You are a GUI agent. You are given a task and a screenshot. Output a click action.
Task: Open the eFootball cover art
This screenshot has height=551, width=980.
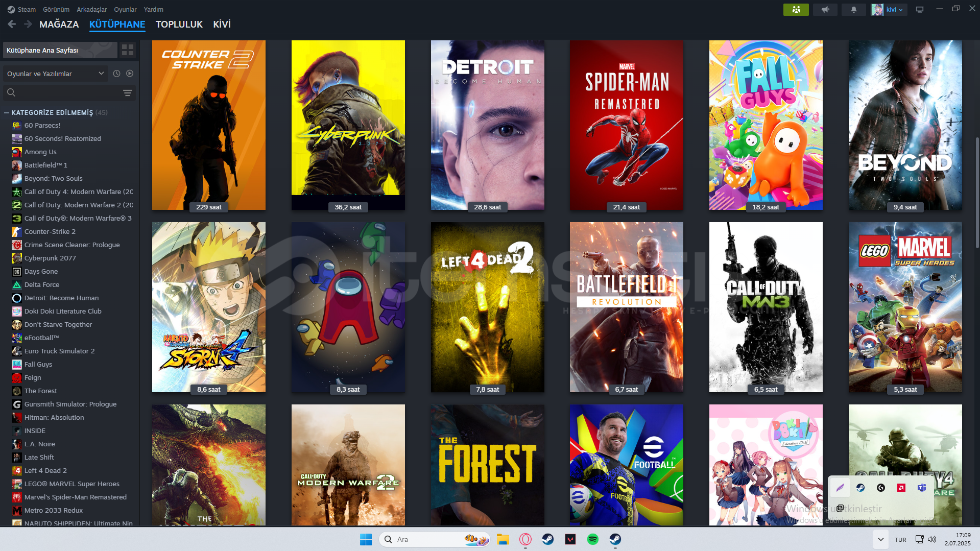coord(627,465)
